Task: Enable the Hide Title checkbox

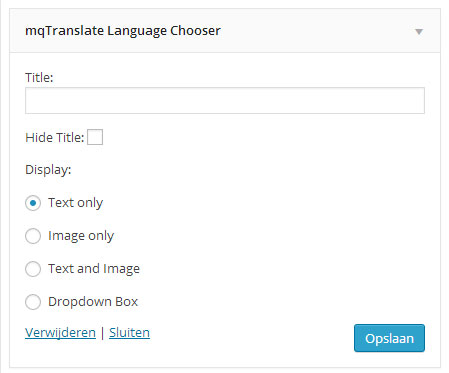Action: (95, 137)
